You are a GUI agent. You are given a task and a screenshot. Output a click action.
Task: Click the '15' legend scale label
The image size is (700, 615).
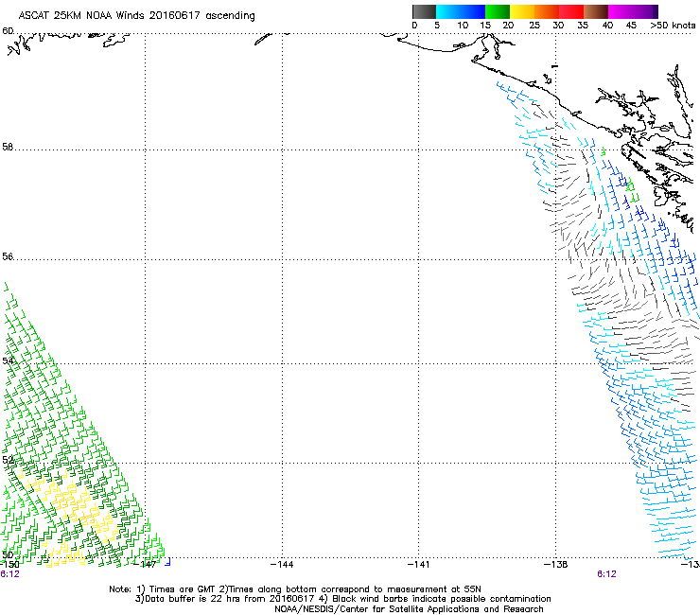click(485, 26)
